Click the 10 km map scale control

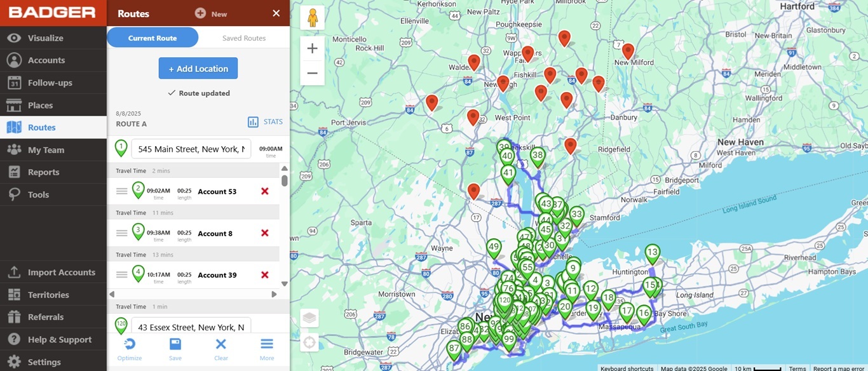click(x=757, y=368)
